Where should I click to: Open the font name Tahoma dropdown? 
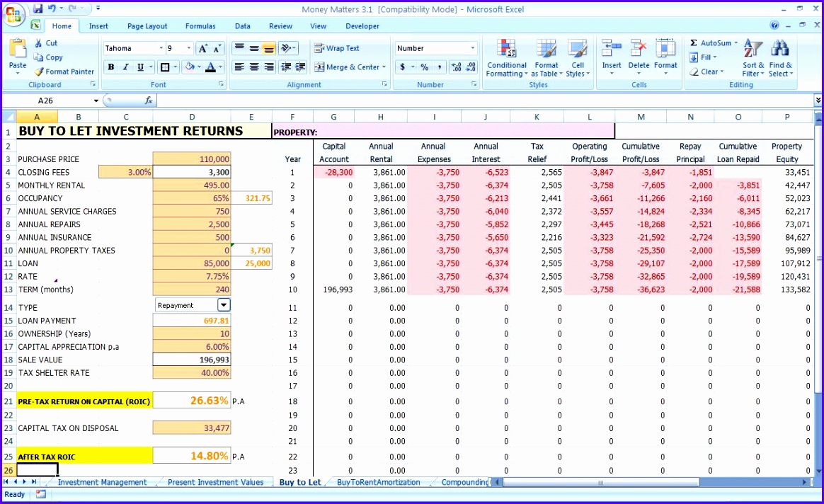coord(161,48)
